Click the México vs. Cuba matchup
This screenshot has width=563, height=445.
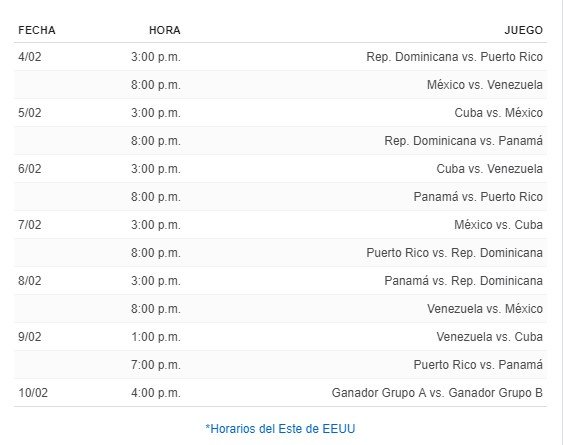pyautogui.click(x=498, y=225)
